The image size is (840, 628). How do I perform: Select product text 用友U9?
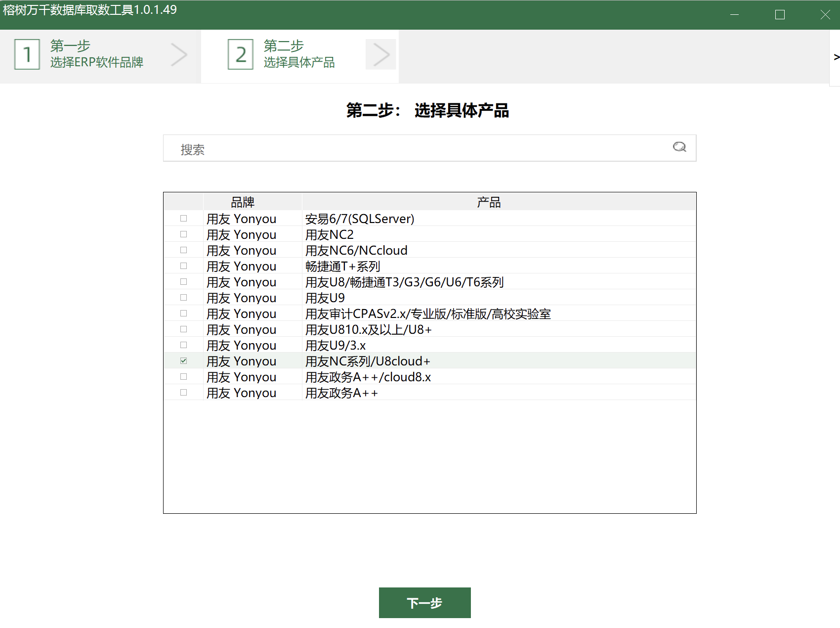pyautogui.click(x=325, y=298)
